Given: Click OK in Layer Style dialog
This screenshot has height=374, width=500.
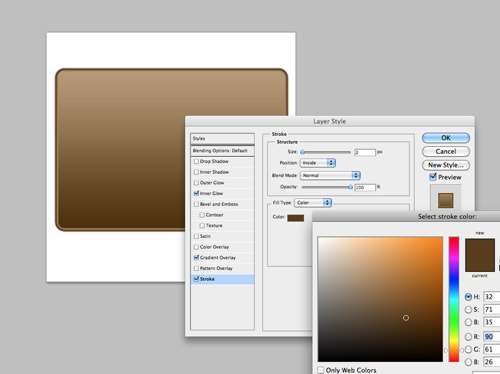Looking at the screenshot, I should 446,138.
